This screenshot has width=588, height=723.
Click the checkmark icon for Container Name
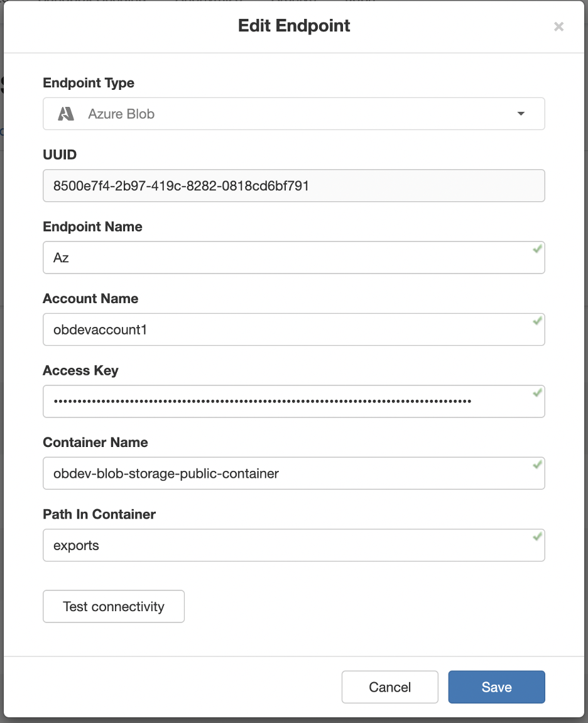(536, 465)
